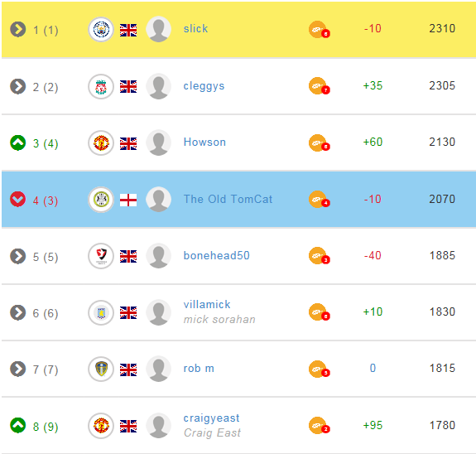Open slick's team crest badge
This screenshot has width=476, height=454.
pos(101,30)
